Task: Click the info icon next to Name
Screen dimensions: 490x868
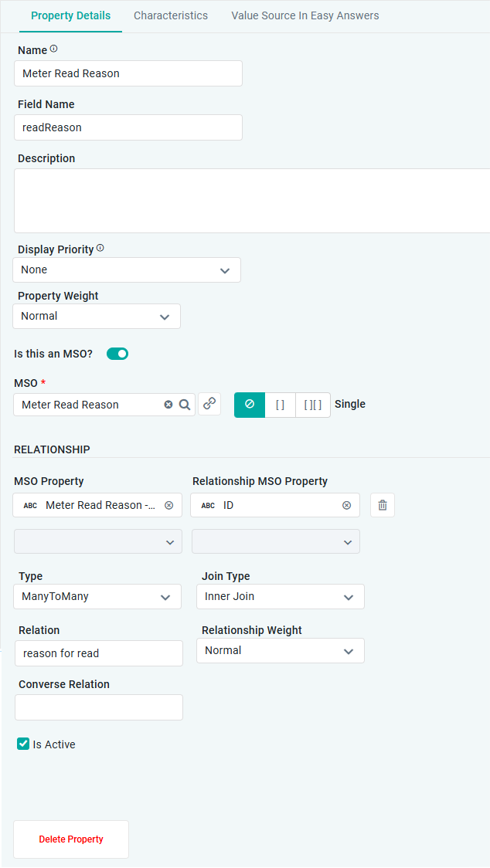Action: pyautogui.click(x=54, y=49)
